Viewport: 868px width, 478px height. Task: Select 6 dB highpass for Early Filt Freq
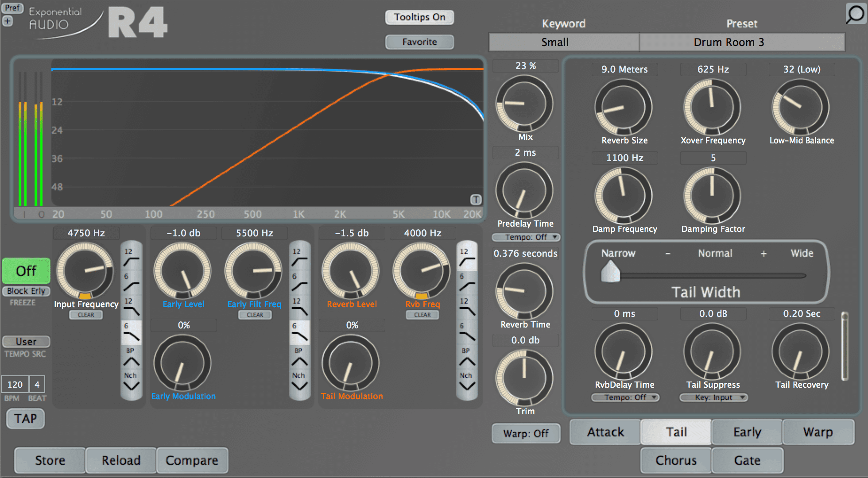coord(299,282)
